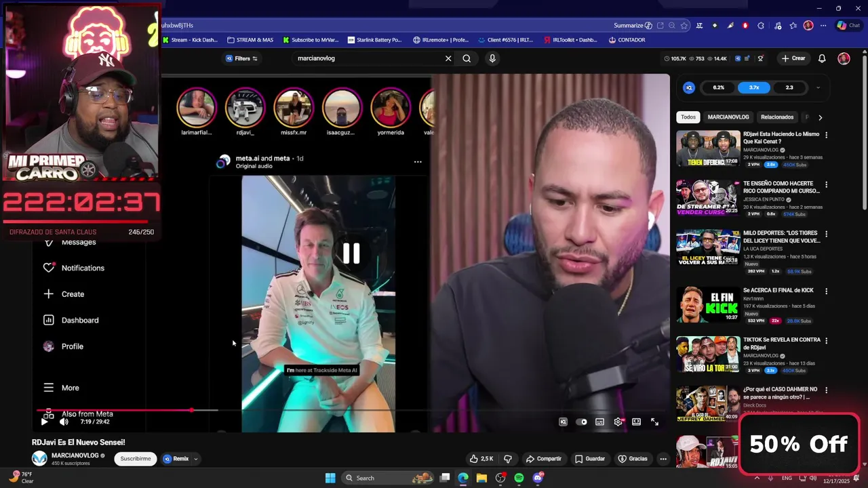868x488 pixels.
Task: Click the vidIQ icon in player controls
Action: [563, 422]
